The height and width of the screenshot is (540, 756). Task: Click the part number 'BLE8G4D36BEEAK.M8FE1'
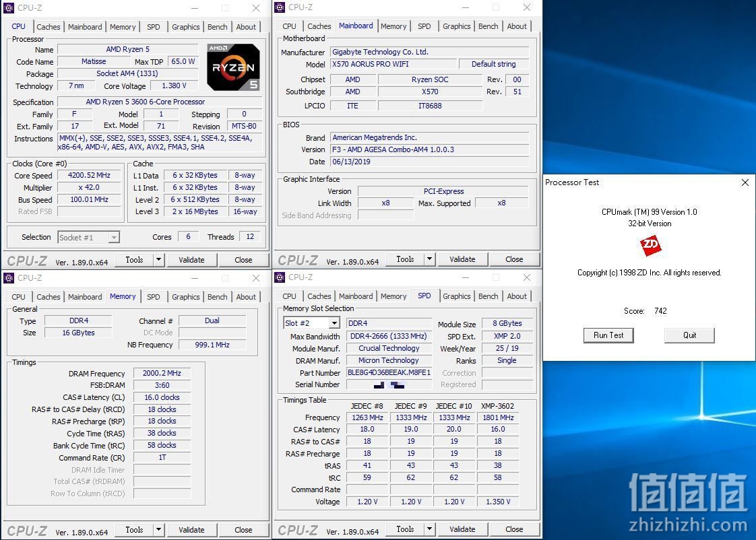click(x=389, y=373)
